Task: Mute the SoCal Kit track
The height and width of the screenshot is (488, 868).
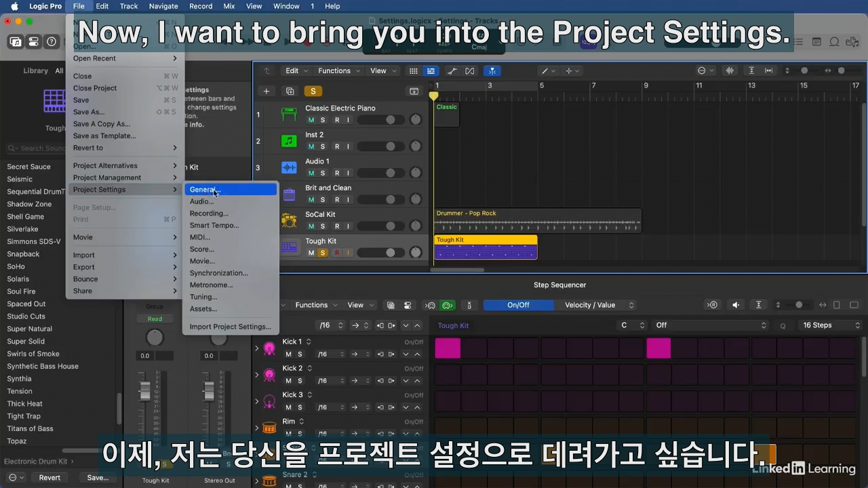Action: 311,226
